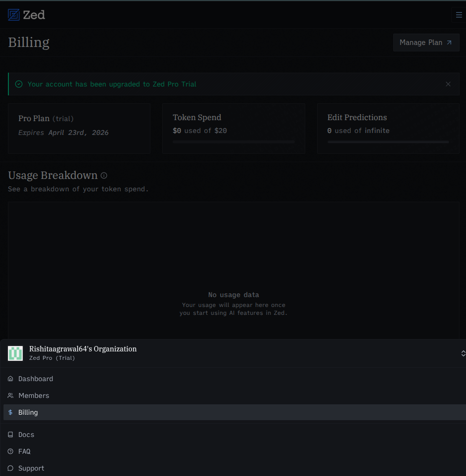Screen dimensions: 466x476
Task: Click the '0 used of infinite' text
Action: (x=359, y=131)
